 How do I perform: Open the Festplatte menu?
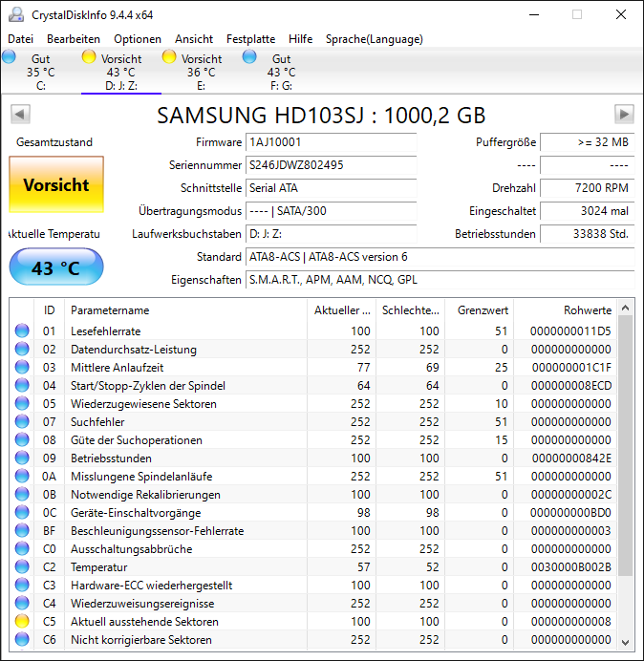(251, 39)
